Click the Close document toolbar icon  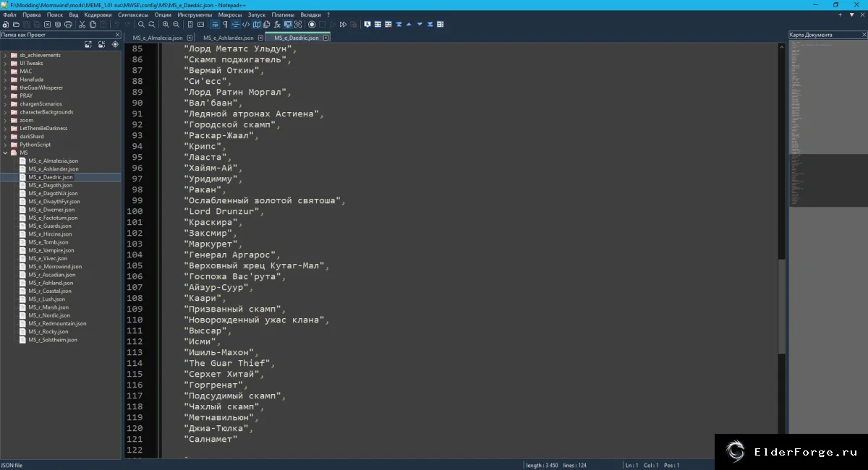(x=47, y=25)
